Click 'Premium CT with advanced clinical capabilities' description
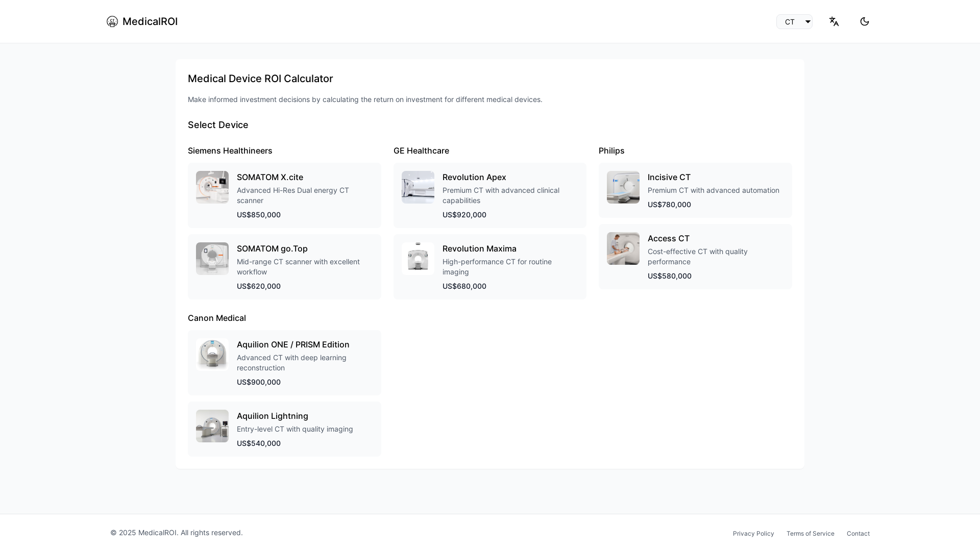 501,195
